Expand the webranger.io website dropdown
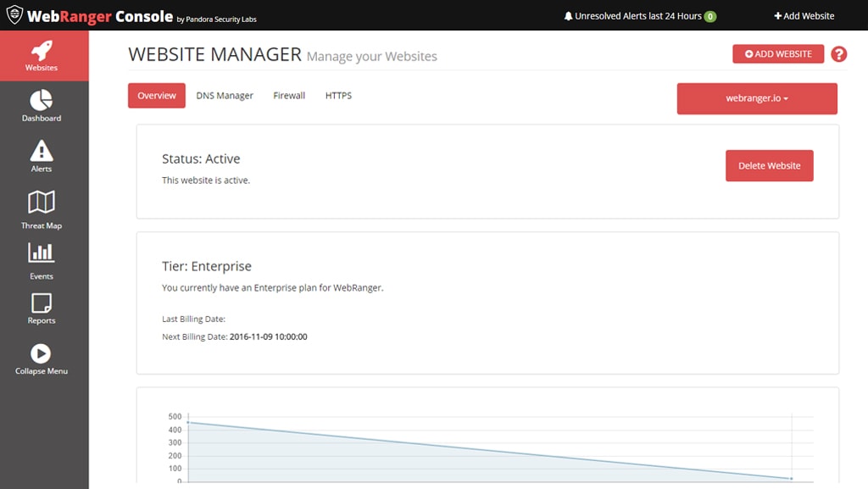This screenshot has height=489, width=868. tap(757, 98)
